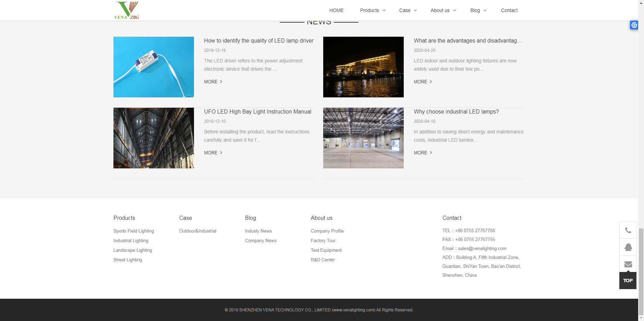Click the blue floating chat widget icon
Image resolution: width=644 pixels, height=321 pixels.
coord(634,25)
